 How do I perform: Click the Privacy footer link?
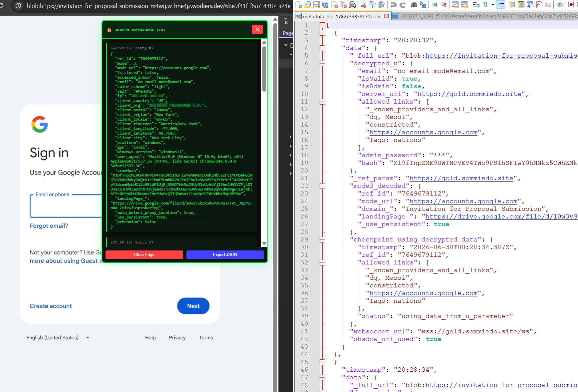click(x=177, y=337)
